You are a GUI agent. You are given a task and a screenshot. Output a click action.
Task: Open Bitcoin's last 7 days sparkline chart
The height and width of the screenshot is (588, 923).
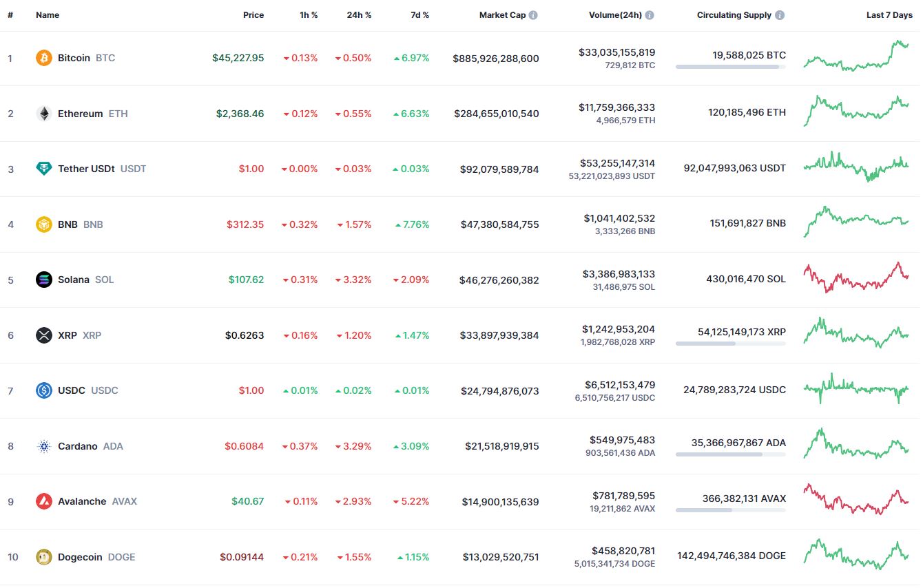point(856,56)
